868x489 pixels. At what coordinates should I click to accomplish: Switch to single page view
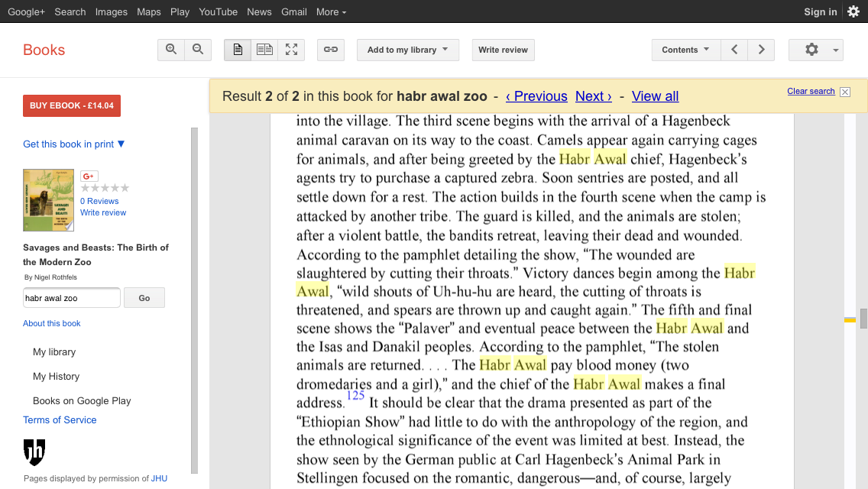(238, 50)
